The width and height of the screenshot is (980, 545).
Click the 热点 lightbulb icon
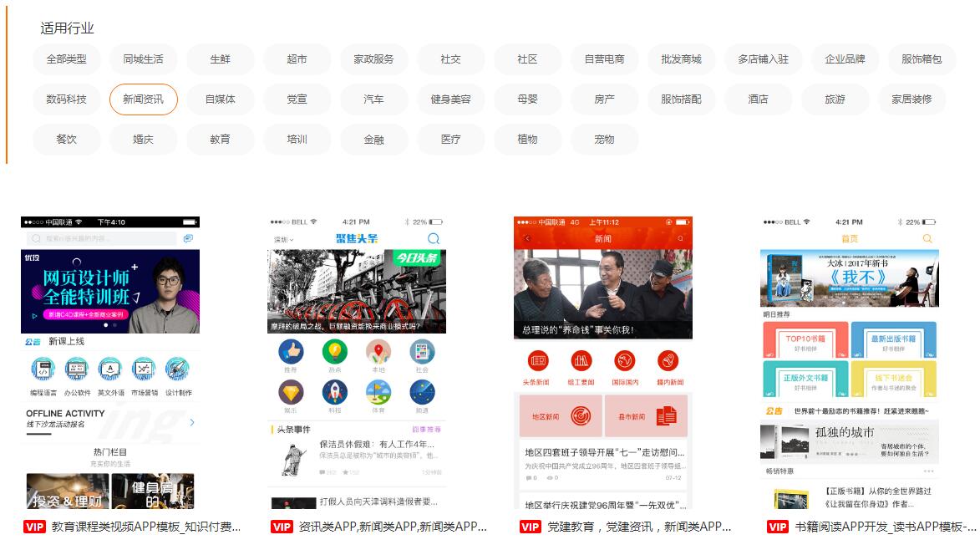pos(334,352)
